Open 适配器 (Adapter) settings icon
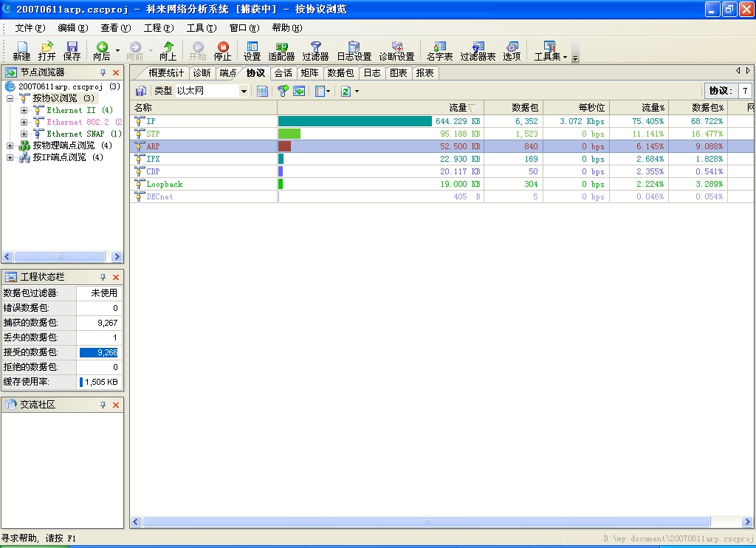Image resolution: width=756 pixels, height=548 pixels. [281, 50]
